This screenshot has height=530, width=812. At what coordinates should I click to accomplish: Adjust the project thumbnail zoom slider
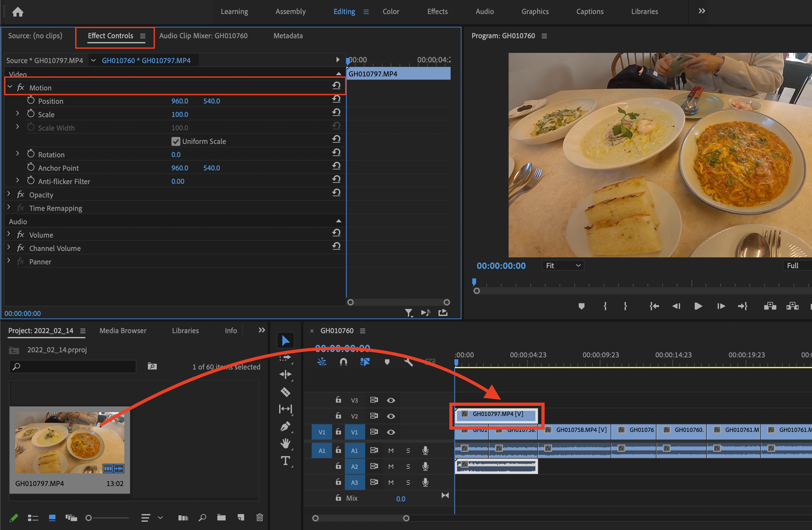coord(89,518)
